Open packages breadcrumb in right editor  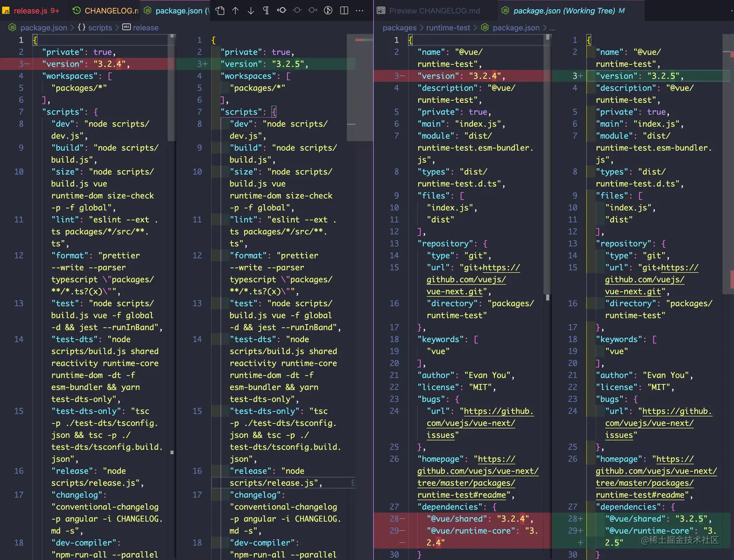400,28
